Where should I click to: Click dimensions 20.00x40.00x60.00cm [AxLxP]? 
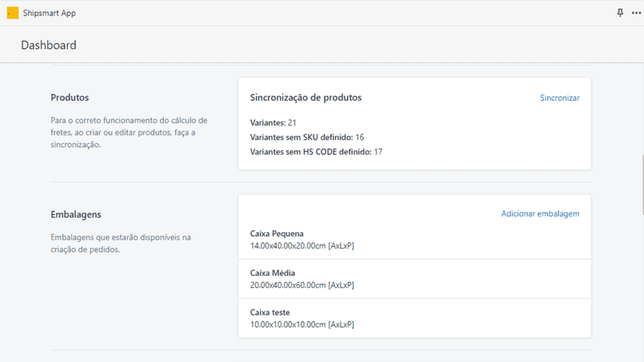coord(302,285)
